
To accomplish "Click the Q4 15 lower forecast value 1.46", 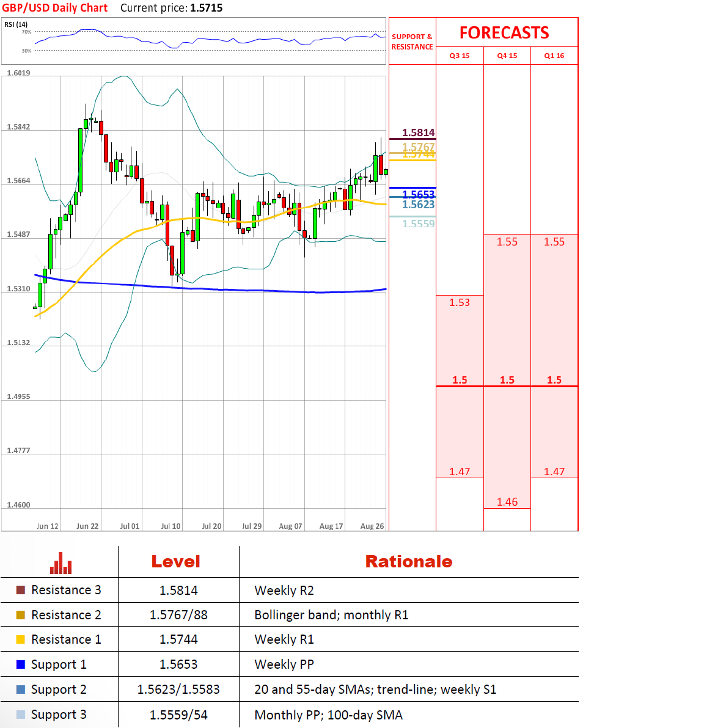I will (507, 502).
